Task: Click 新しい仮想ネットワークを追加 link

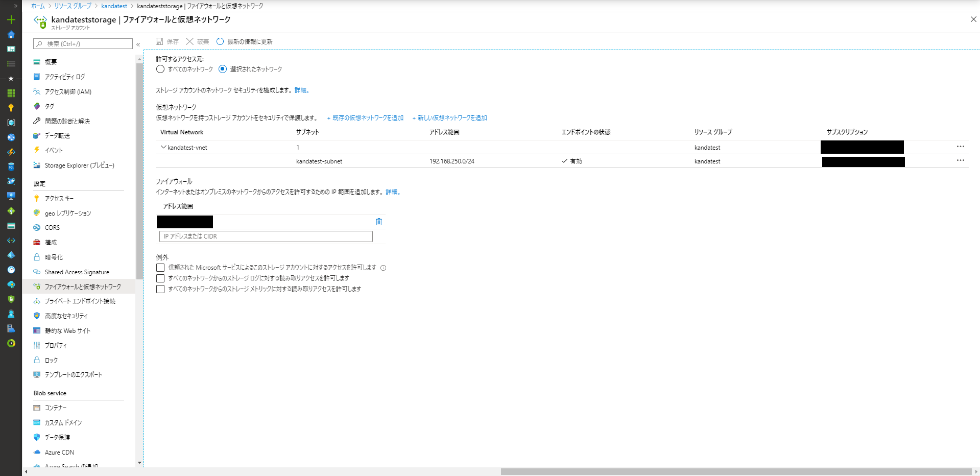Action: coord(449,118)
